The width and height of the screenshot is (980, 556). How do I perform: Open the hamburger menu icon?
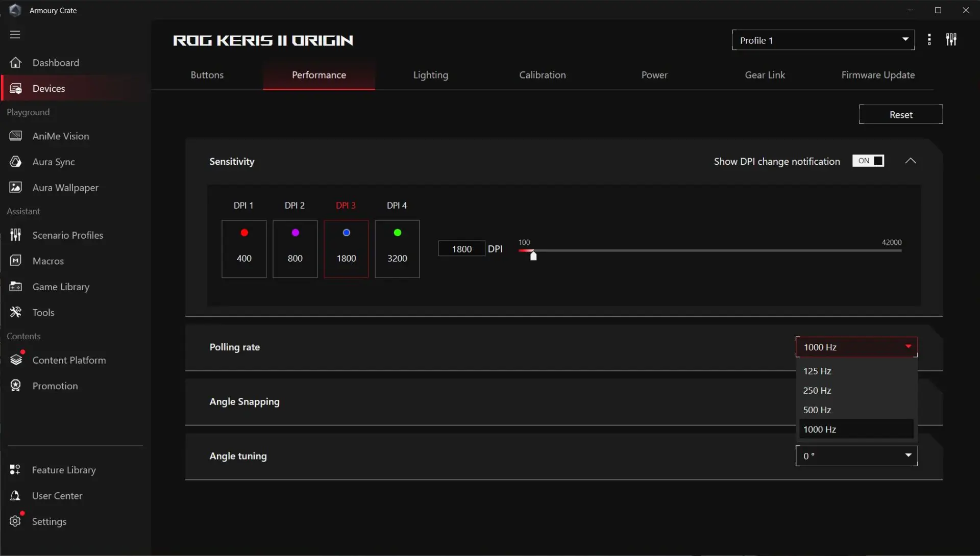click(15, 35)
